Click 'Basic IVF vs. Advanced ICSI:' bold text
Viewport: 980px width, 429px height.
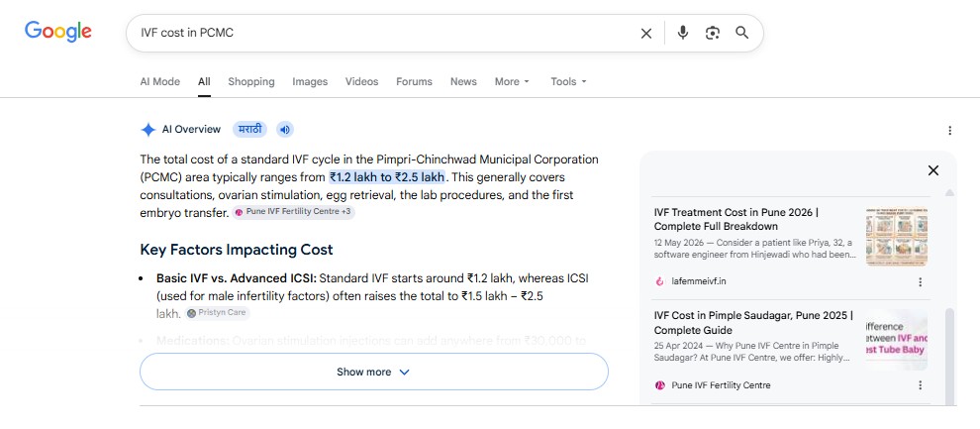click(x=237, y=277)
